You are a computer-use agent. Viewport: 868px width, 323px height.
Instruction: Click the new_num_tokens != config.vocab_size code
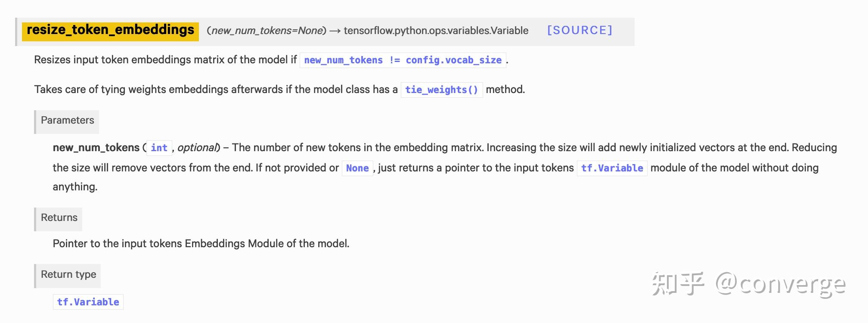tap(403, 60)
